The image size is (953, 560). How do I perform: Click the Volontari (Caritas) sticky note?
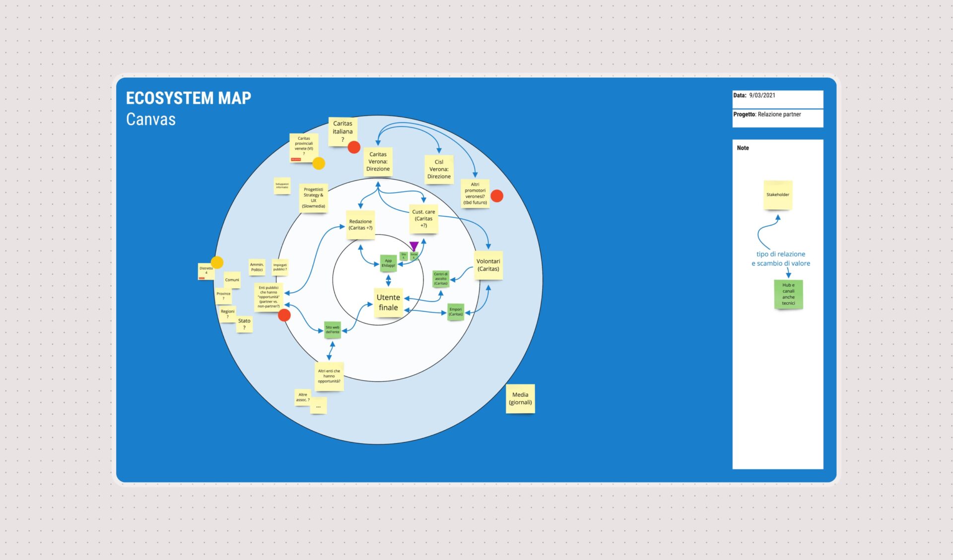click(x=488, y=265)
